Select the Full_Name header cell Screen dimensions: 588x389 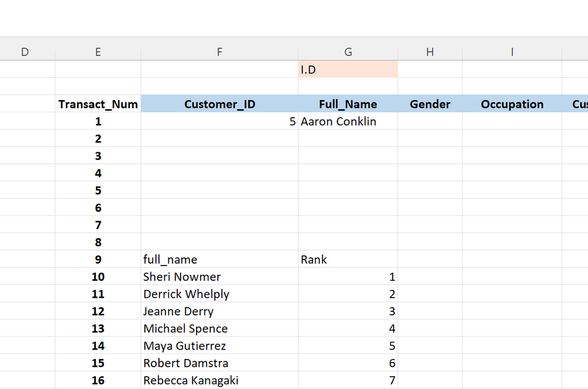tap(348, 104)
